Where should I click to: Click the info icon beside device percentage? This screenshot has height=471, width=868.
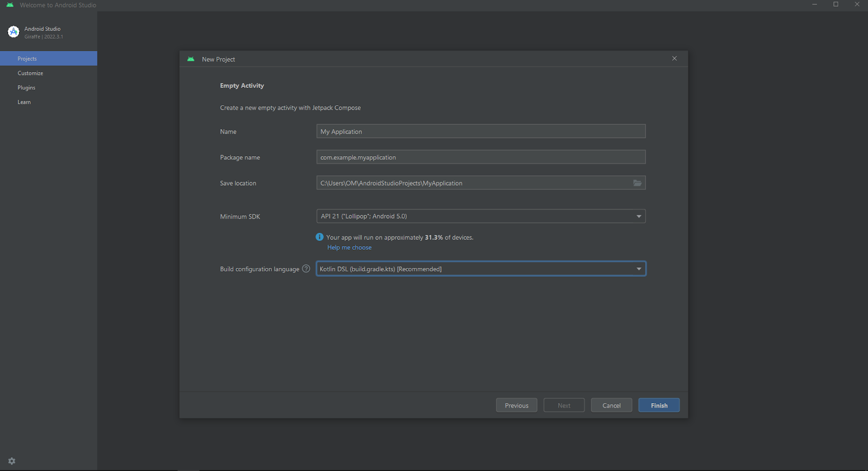[320, 237]
